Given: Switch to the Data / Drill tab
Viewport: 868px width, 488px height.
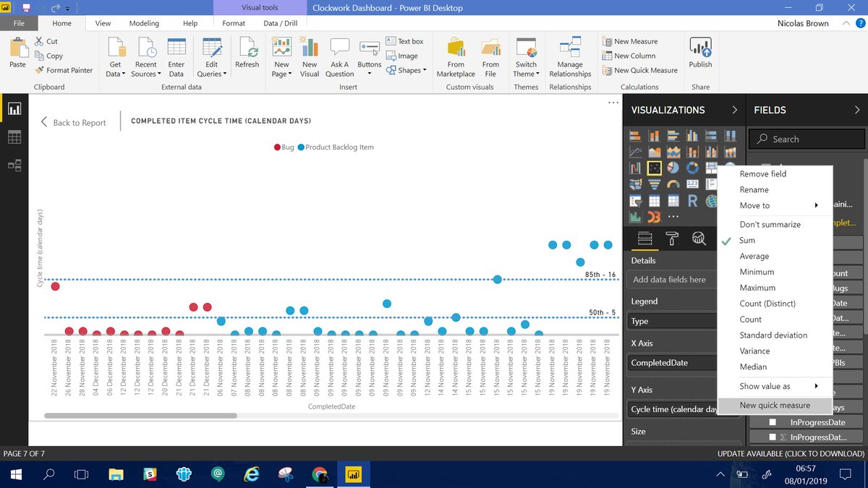Looking at the screenshot, I should 281,23.
